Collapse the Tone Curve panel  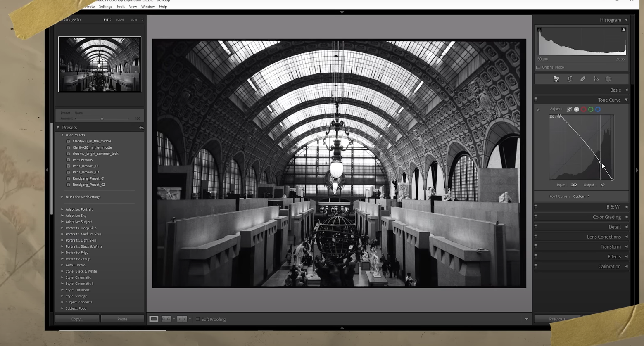625,100
